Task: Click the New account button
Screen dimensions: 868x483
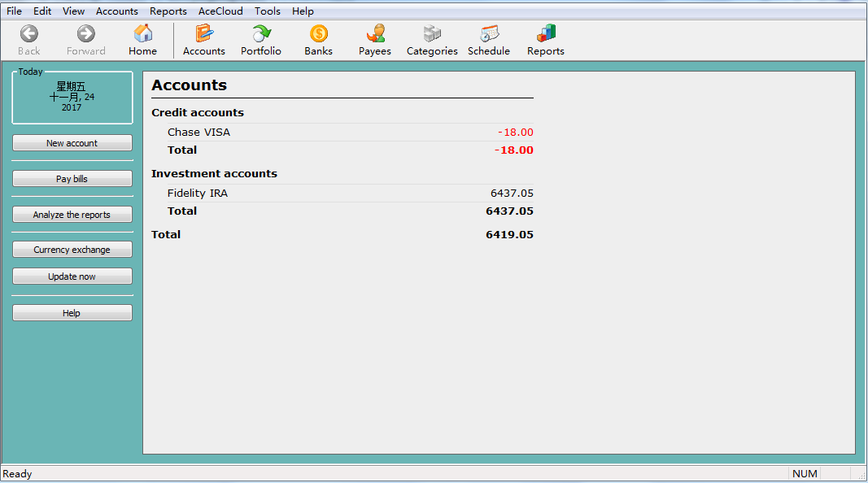Action: pyautogui.click(x=72, y=143)
